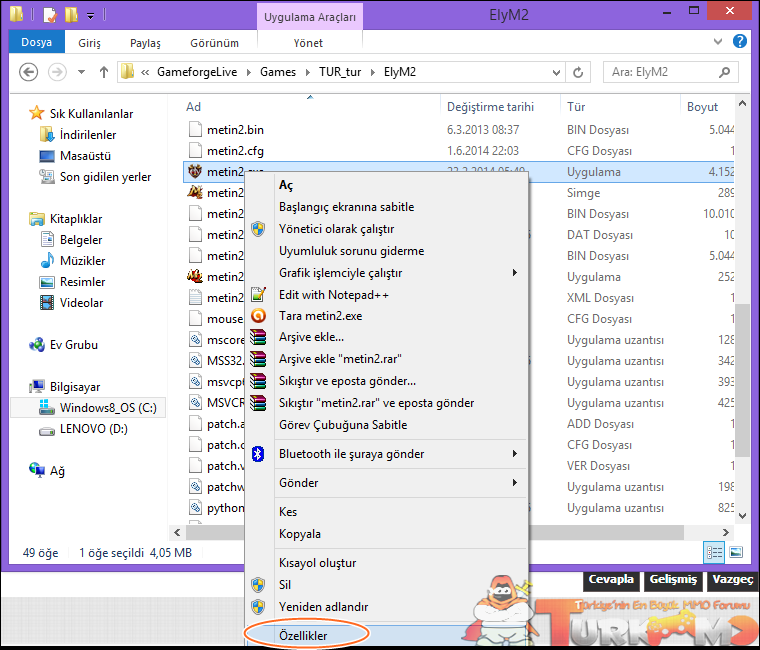Switch to large icons view in status bar
The width and height of the screenshot is (760, 650).
click(736, 552)
